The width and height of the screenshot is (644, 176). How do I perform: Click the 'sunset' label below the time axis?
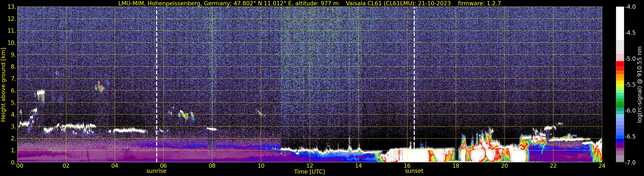click(414, 171)
